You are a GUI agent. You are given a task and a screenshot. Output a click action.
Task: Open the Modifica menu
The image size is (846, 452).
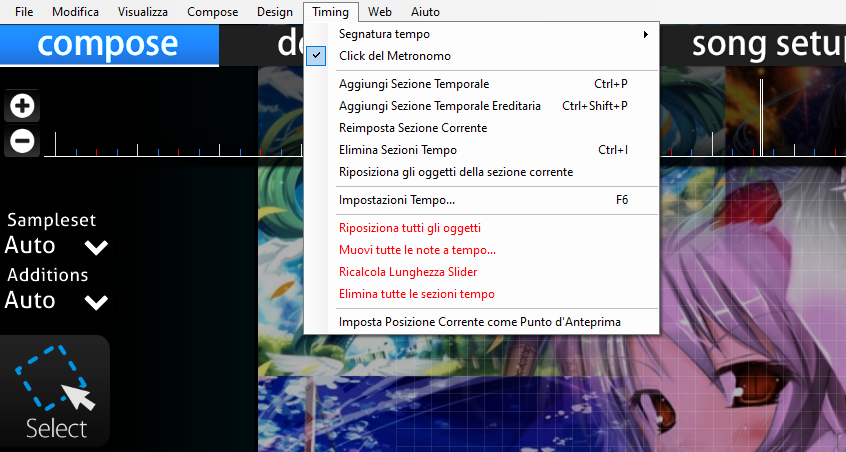point(75,11)
